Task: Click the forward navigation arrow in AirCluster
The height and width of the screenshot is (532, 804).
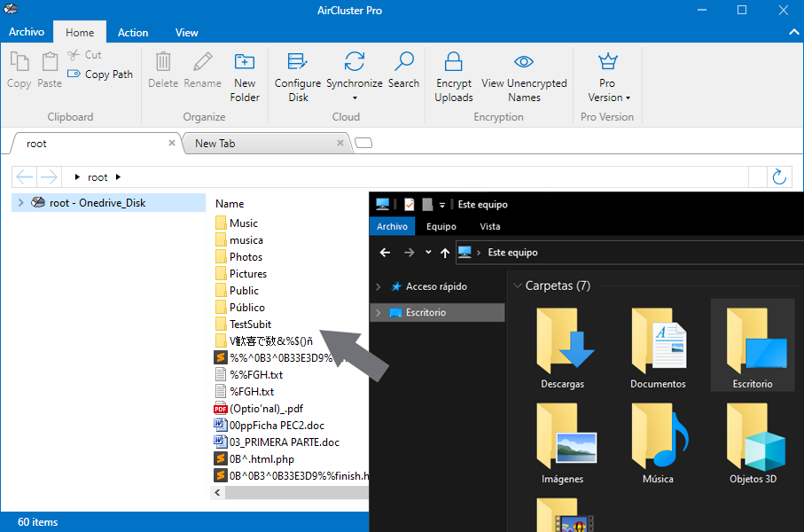Action: click(x=50, y=177)
